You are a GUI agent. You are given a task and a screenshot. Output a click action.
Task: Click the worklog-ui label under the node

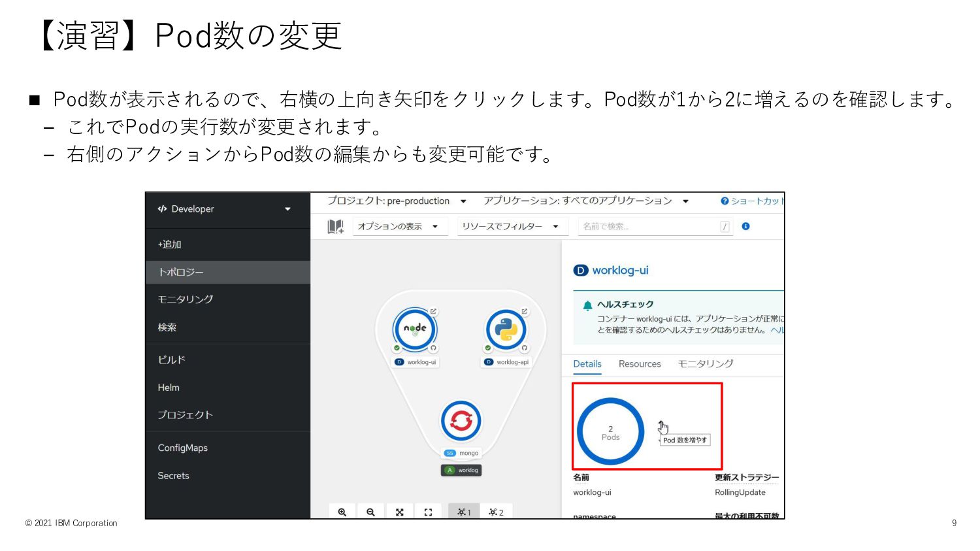tap(416, 362)
